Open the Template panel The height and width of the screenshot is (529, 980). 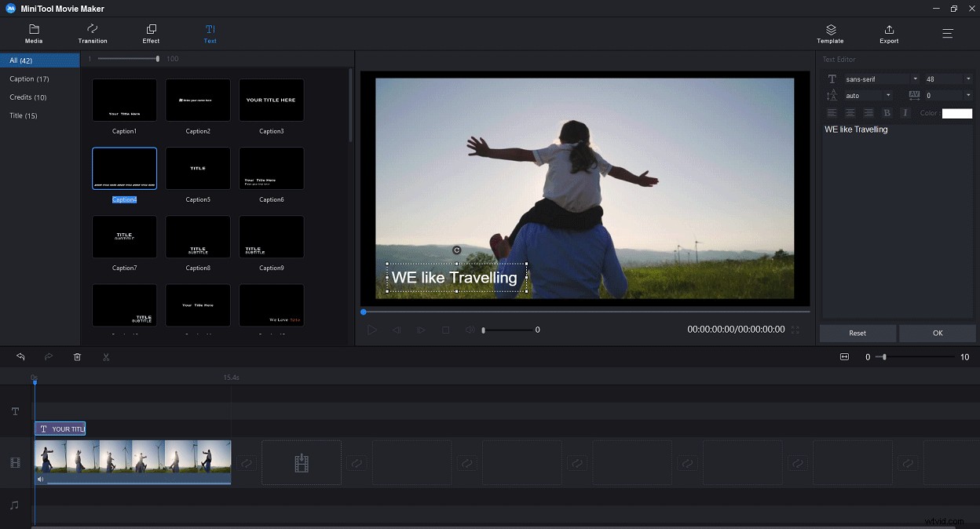(830, 33)
